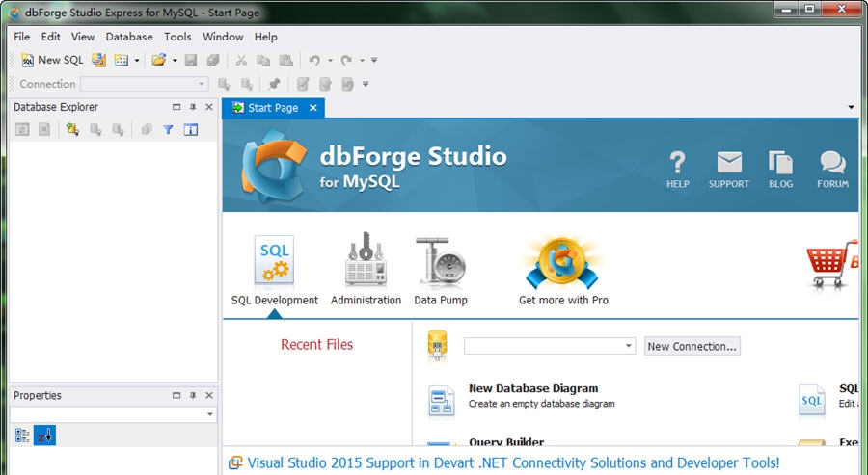Expand the Open File dropdown arrow
Screen dimensions: 868x475
click(175, 60)
